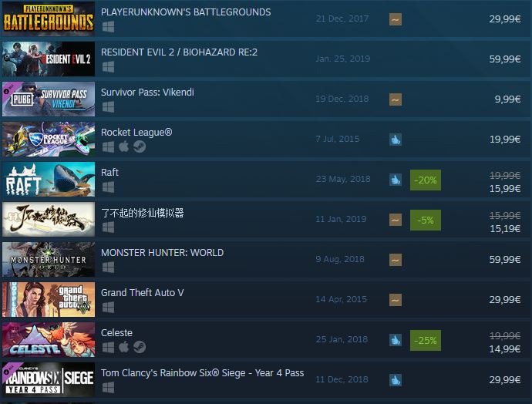This screenshot has width=532, height=404.
Task: Click the positive thumbs-up icon for Rocket League
Action: pyautogui.click(x=396, y=140)
